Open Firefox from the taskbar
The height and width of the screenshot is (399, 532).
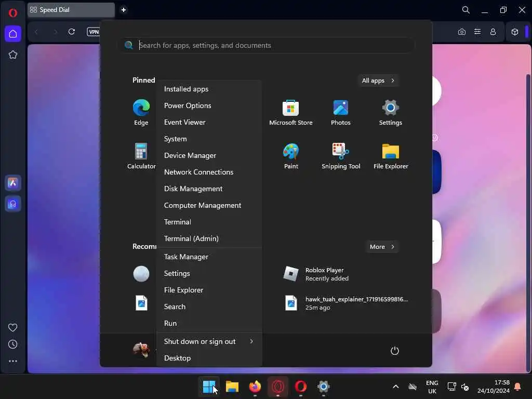click(255, 387)
